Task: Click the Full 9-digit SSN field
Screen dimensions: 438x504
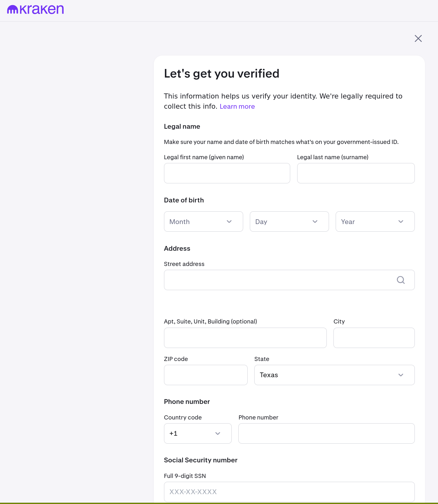Action: (x=289, y=492)
